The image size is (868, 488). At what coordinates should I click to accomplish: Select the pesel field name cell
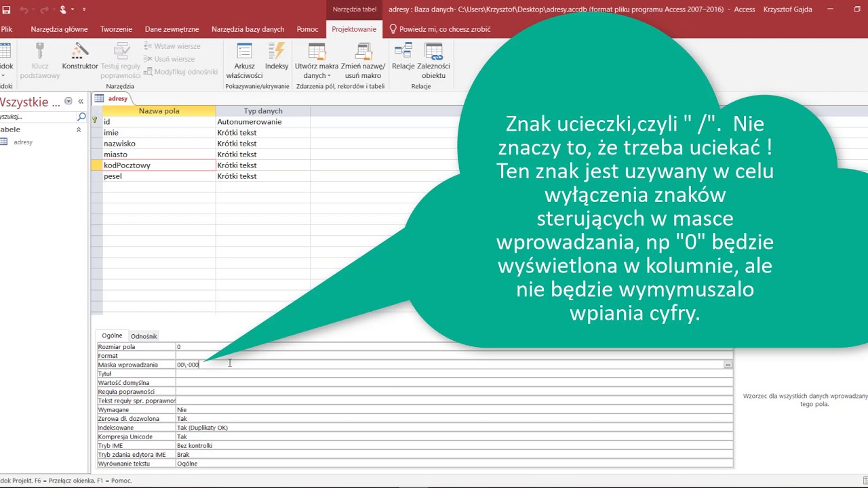(x=159, y=176)
